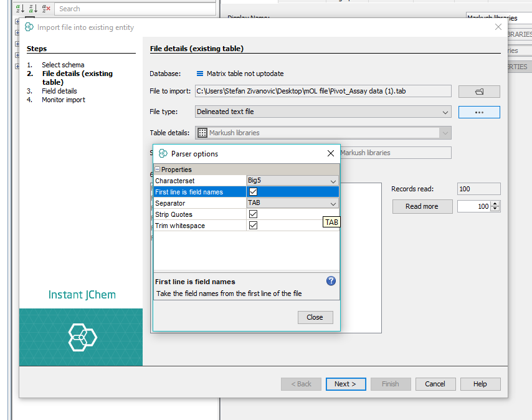
Task: Uncheck First line is field names
Action: coord(253,192)
